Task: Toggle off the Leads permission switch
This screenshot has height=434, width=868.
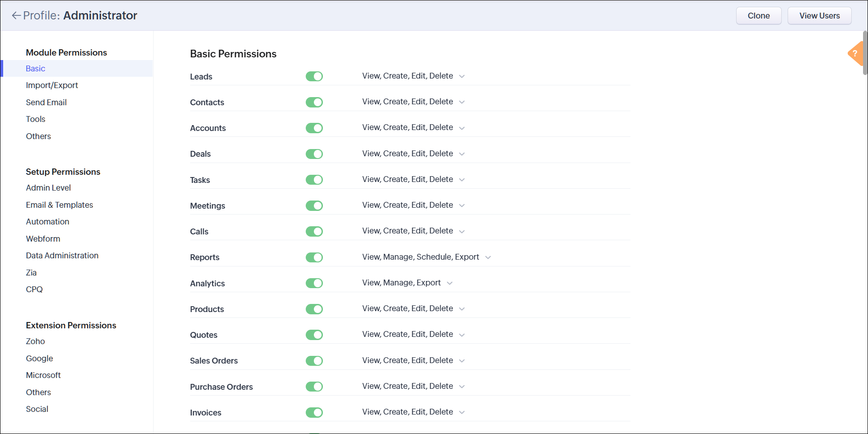Action: 314,76
